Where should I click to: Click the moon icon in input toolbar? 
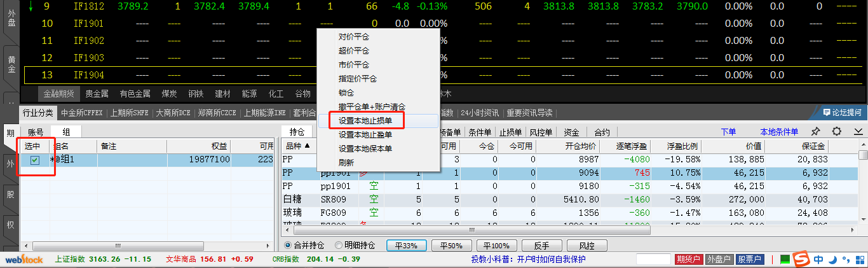[x=832, y=260]
